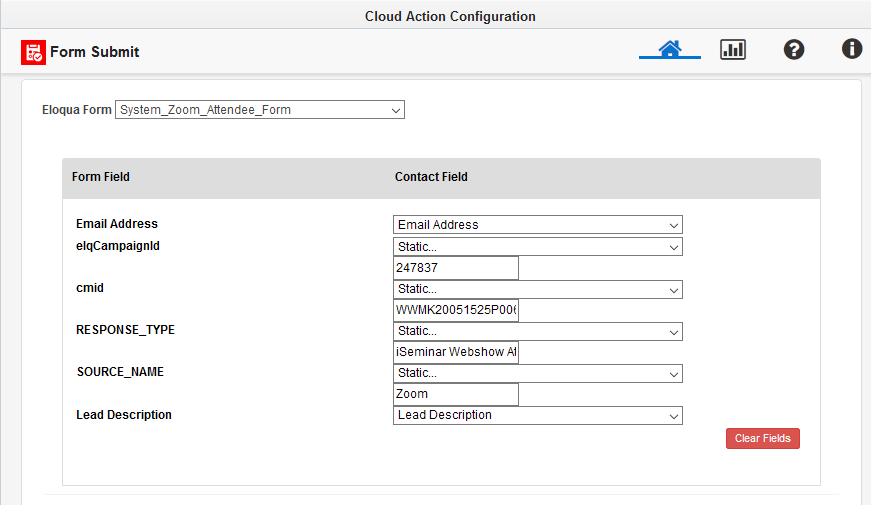Expand the Lead Description contact field dropdown
The image size is (871, 505).
[x=538, y=415]
